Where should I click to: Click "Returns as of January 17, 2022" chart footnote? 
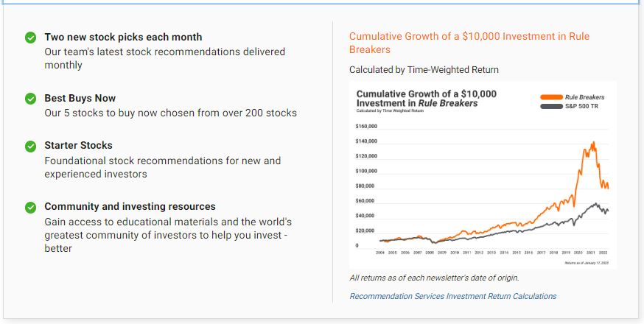[587, 262]
